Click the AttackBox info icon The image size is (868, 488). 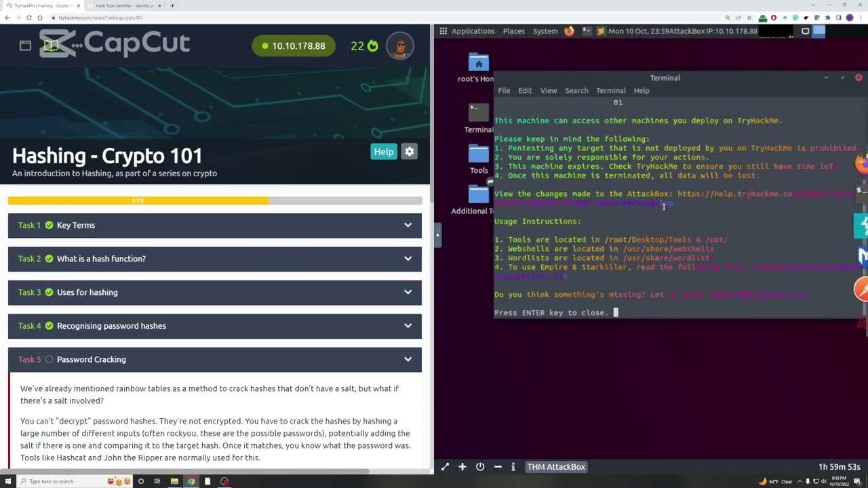click(513, 467)
